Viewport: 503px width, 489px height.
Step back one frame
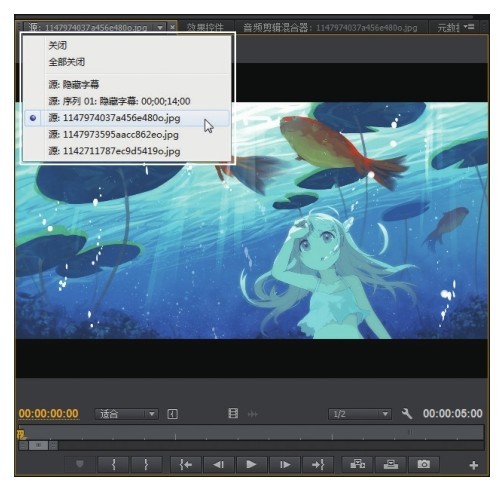218,464
